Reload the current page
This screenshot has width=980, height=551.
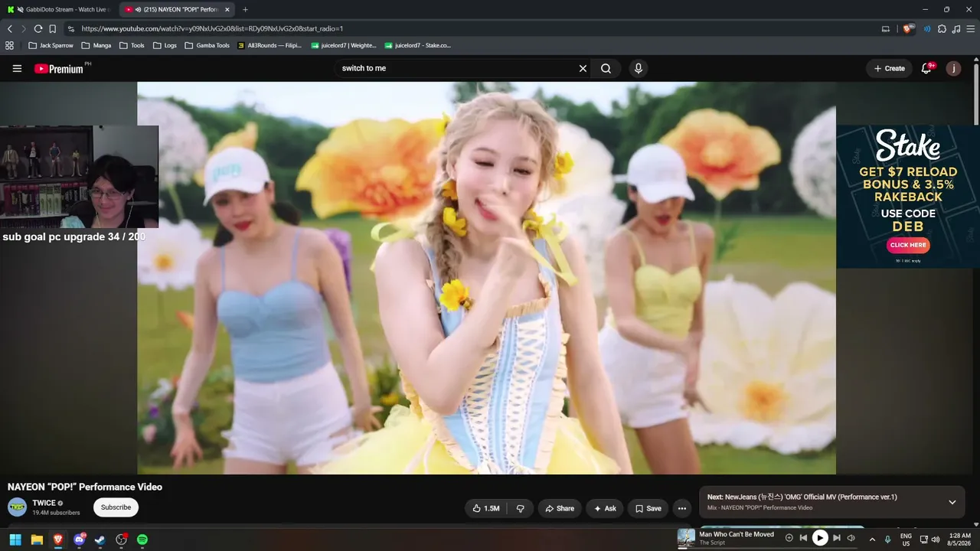[x=38, y=29]
